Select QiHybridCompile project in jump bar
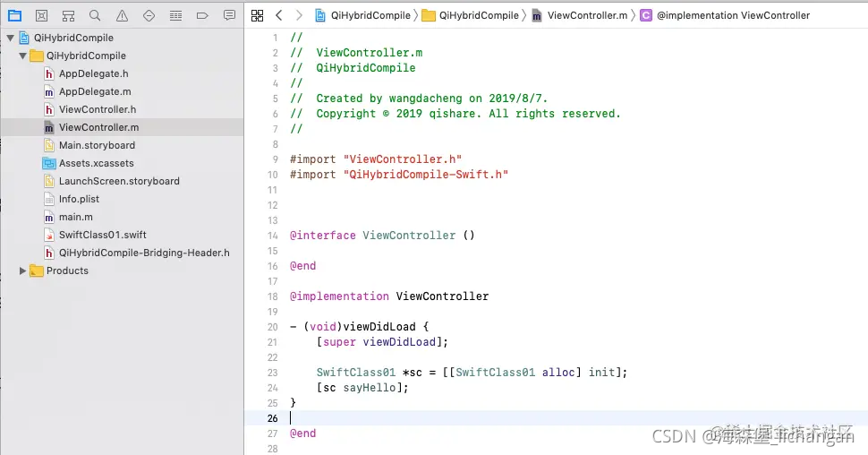Screen dimensions: 868x455 363,15
